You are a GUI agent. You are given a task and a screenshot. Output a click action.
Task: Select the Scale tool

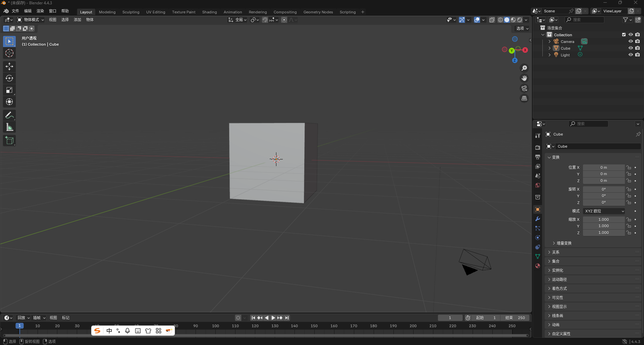pos(9,90)
